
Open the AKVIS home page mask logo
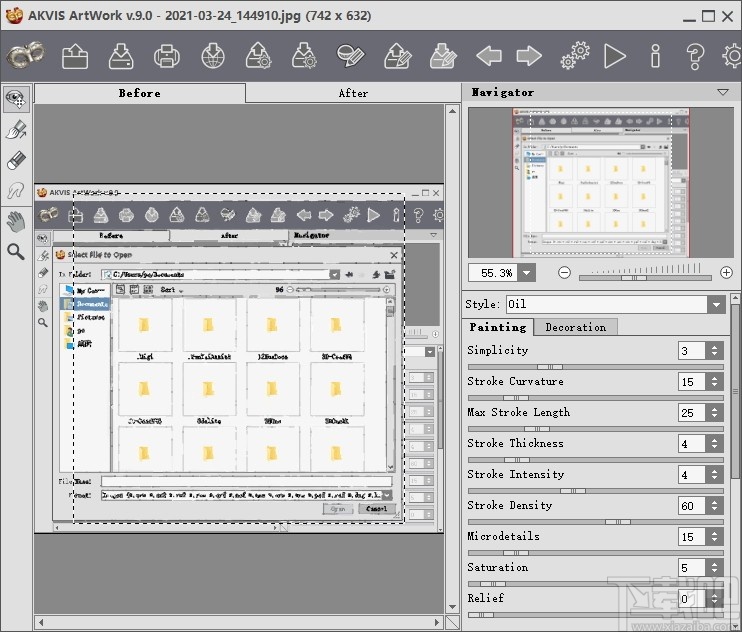coord(26,56)
